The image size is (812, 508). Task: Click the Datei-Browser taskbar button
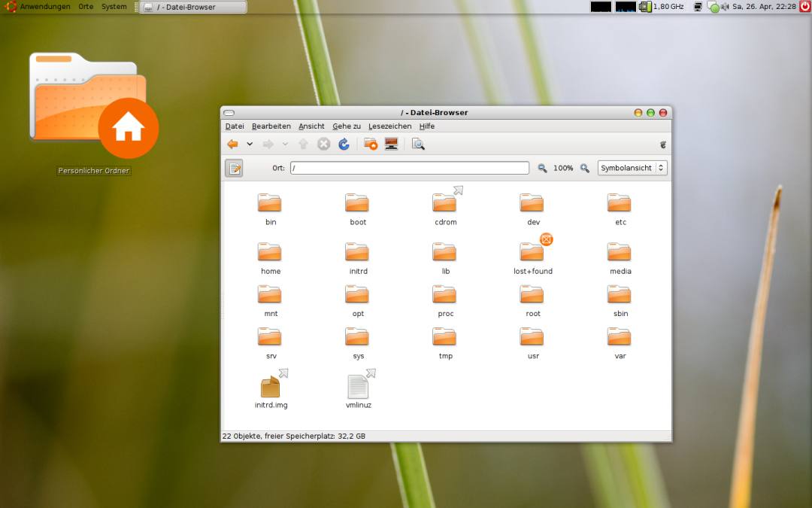[x=193, y=8]
